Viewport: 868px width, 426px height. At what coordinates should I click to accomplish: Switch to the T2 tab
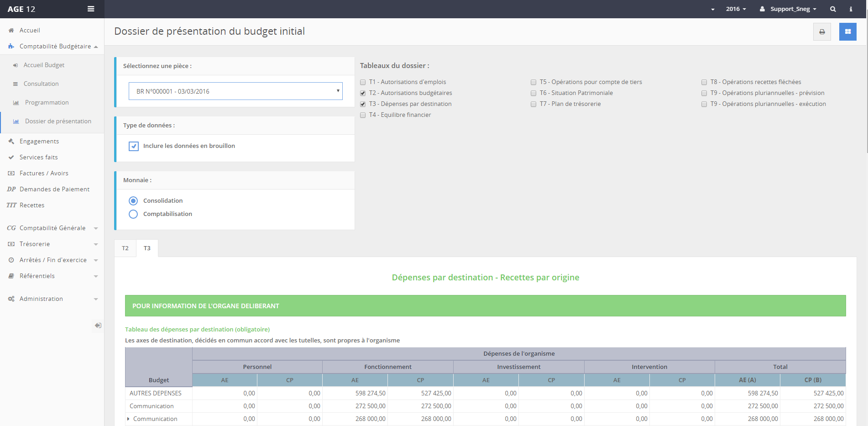(125, 248)
